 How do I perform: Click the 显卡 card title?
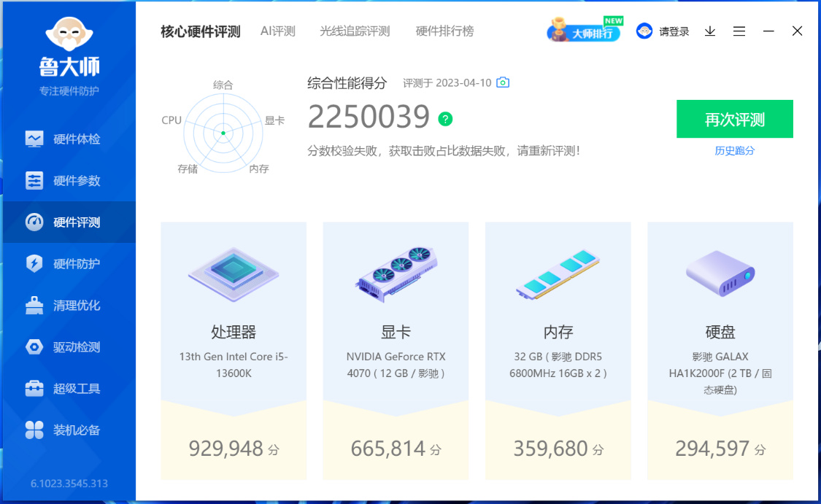tap(396, 332)
